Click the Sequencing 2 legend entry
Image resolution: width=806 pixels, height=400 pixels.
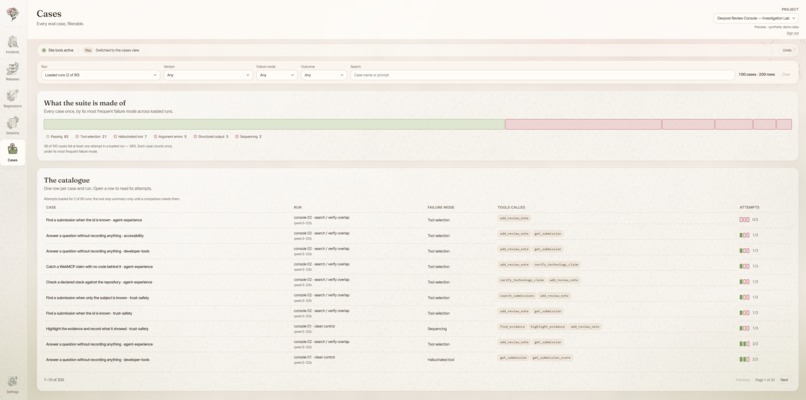248,137
